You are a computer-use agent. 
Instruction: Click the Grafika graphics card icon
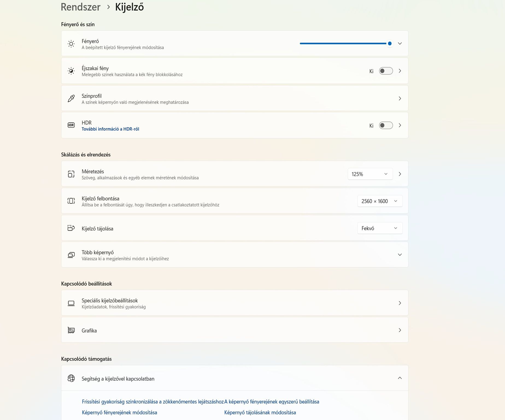point(71,330)
